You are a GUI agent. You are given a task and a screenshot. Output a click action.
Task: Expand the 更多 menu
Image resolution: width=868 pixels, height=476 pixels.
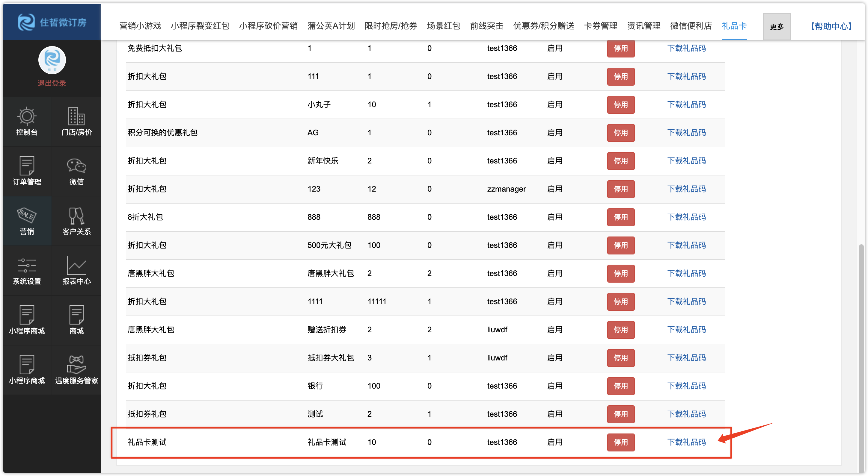[776, 27]
